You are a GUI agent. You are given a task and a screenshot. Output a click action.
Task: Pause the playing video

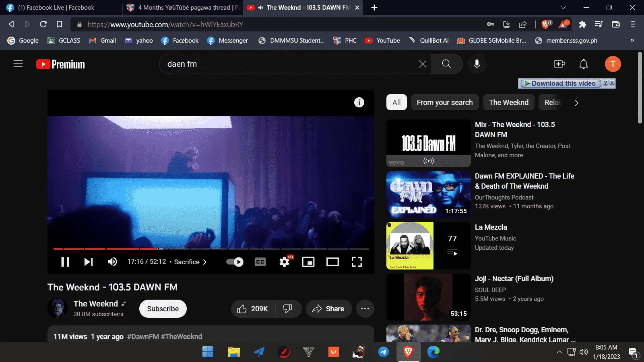(65, 262)
